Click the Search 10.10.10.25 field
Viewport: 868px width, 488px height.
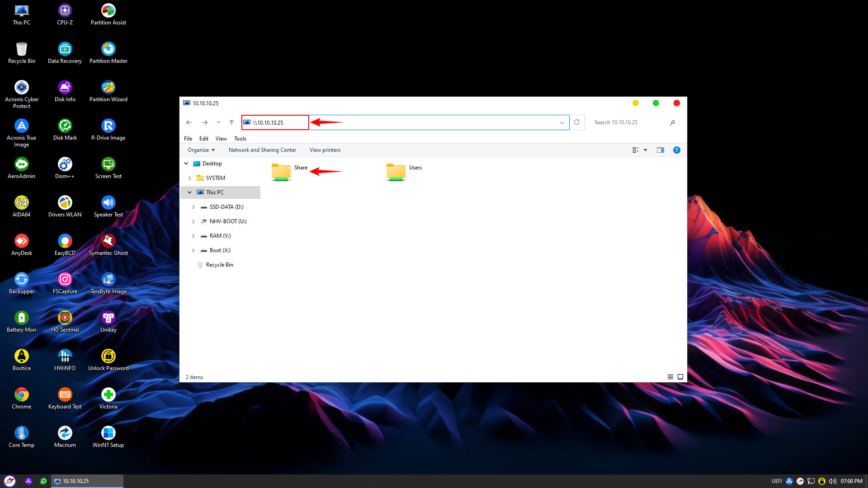pos(628,122)
